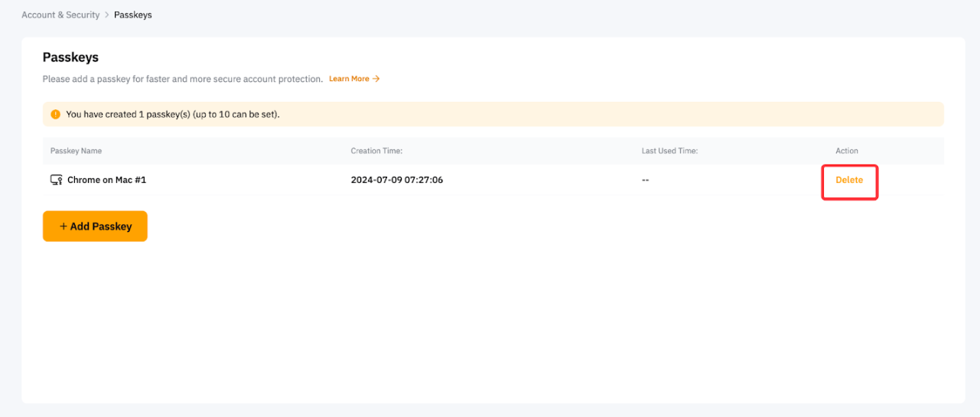Click the Passkeys page heading

pyautogui.click(x=70, y=57)
